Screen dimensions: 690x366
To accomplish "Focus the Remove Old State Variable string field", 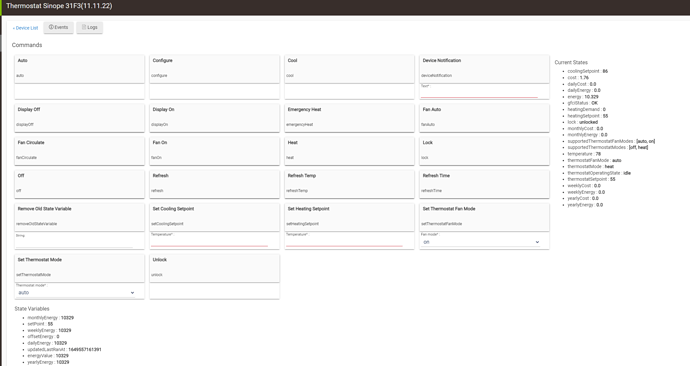I will click(74, 243).
